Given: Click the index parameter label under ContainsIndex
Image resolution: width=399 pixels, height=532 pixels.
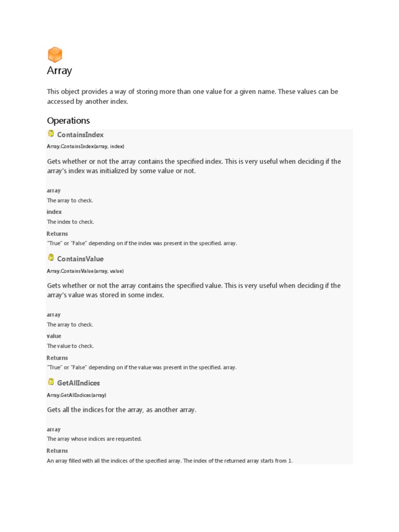Looking at the screenshot, I should tap(54, 212).
